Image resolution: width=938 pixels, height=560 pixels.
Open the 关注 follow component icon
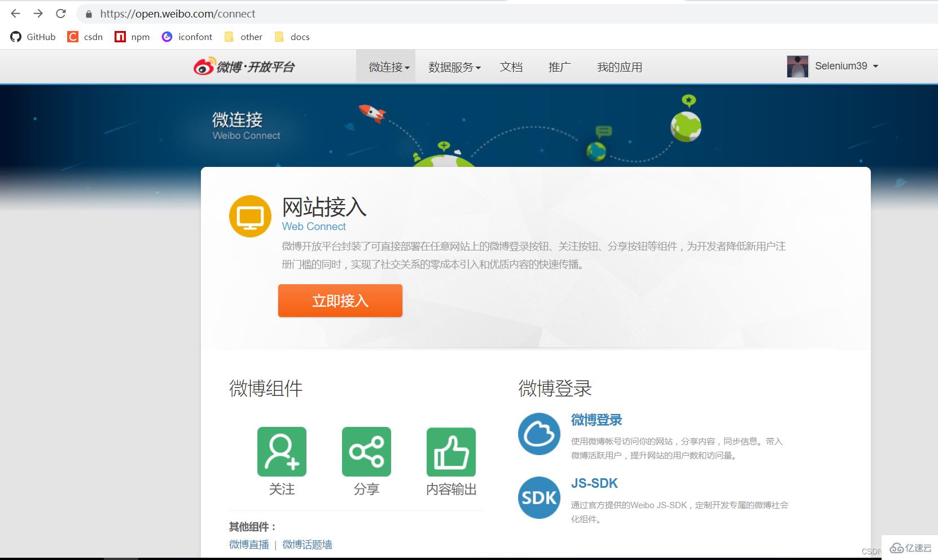[282, 452]
